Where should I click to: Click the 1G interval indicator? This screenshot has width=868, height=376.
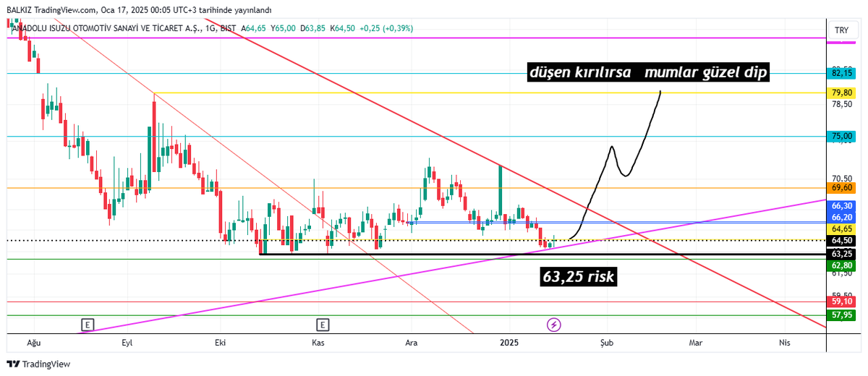210,28
